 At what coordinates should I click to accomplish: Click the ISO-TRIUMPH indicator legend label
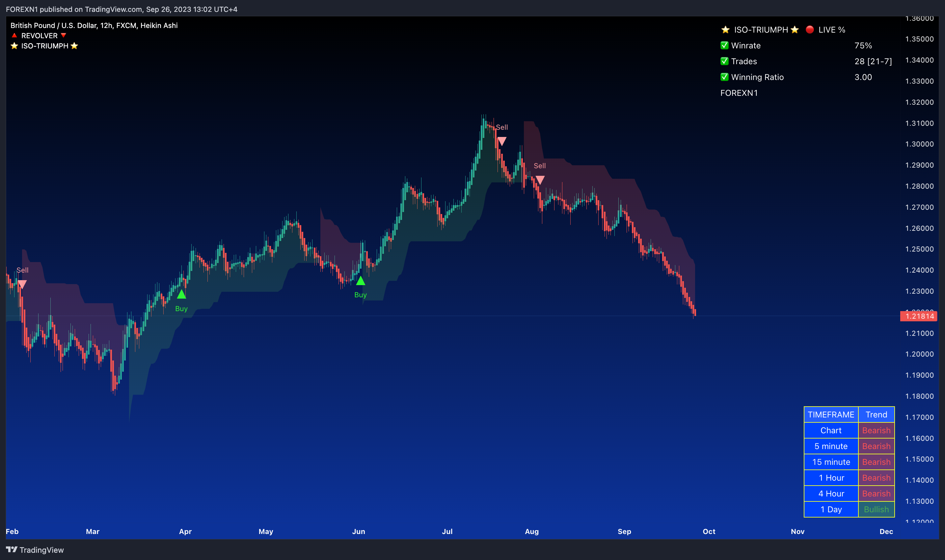point(44,46)
